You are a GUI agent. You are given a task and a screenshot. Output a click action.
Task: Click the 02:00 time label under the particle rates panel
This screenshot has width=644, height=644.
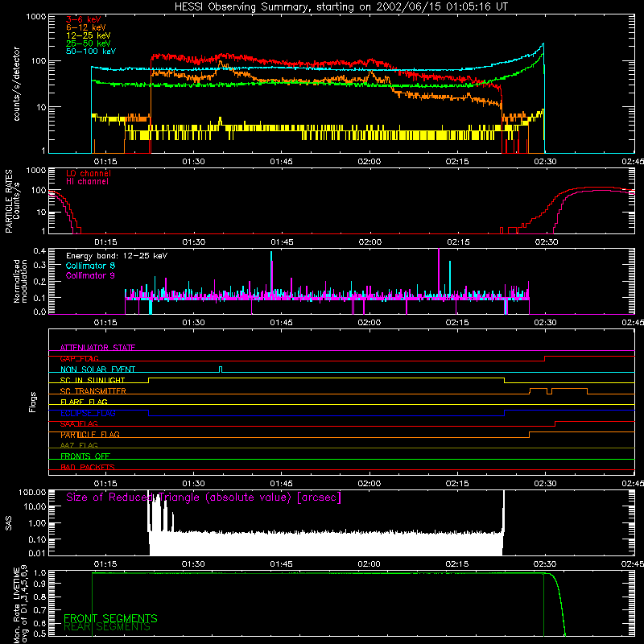pyautogui.click(x=370, y=242)
